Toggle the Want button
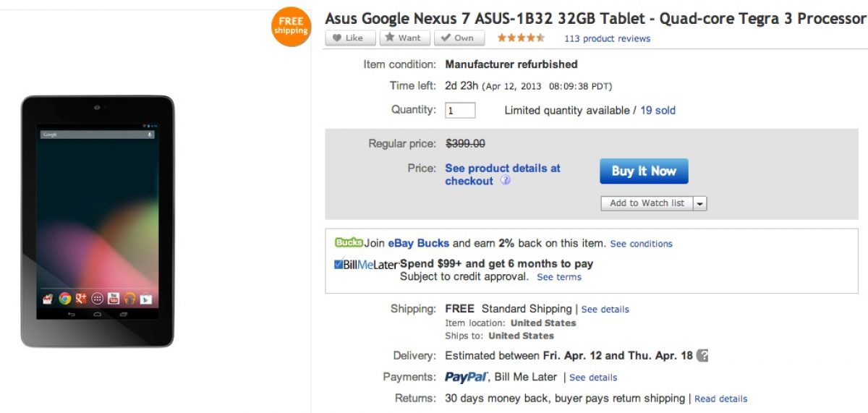The height and width of the screenshot is (413, 868). pyautogui.click(x=405, y=38)
